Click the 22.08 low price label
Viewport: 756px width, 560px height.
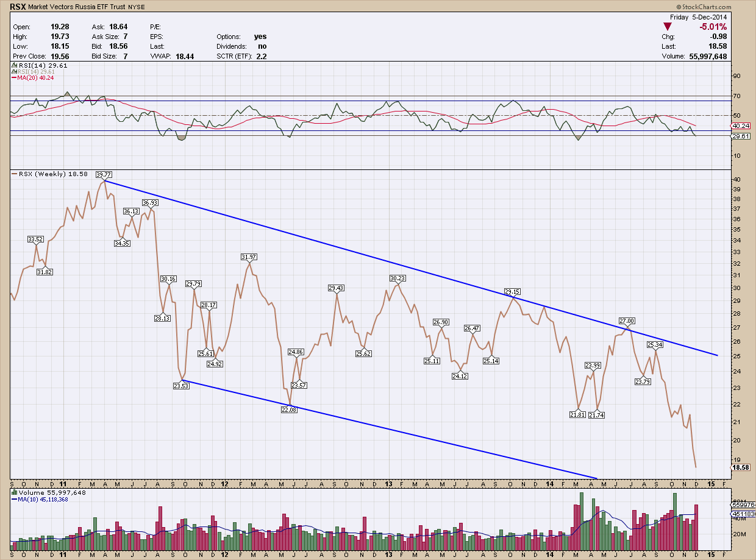coord(288,410)
